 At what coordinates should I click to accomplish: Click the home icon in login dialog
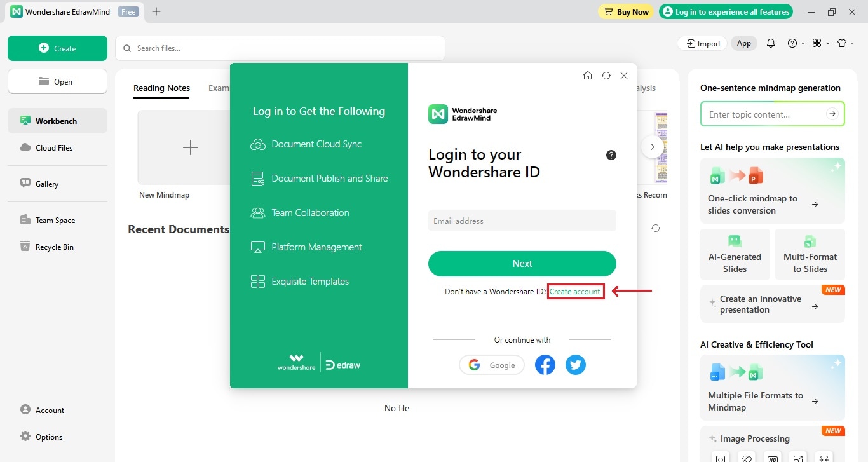[x=588, y=76]
